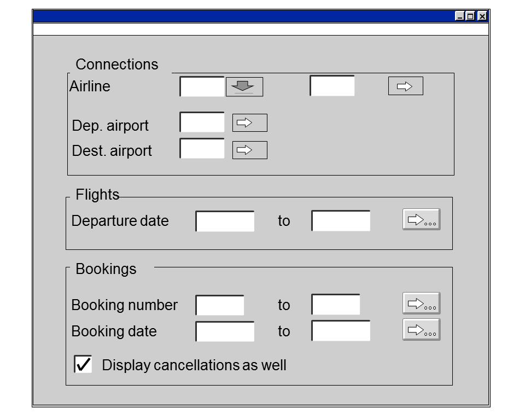The height and width of the screenshot is (420, 525).
Task: Click the Booking date start field
Action: (225, 331)
